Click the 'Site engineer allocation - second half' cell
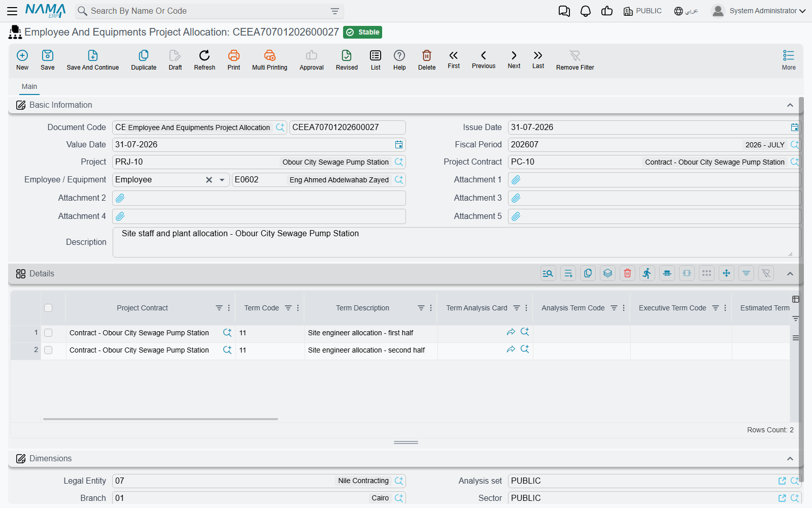The height and width of the screenshot is (508, 812). (x=371, y=350)
